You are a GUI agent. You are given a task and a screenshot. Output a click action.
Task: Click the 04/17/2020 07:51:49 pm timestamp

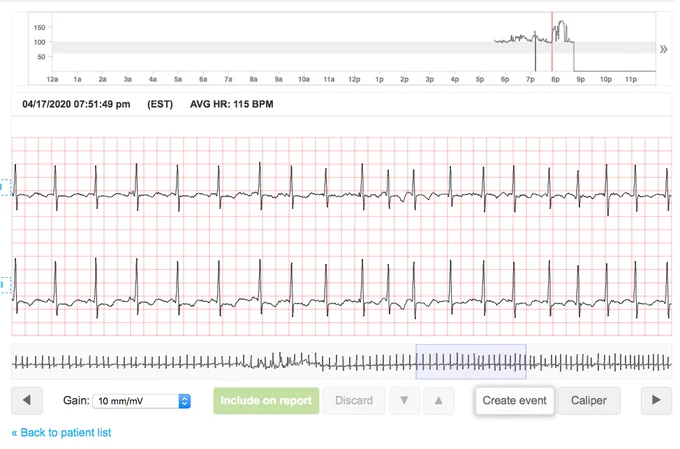click(x=76, y=104)
